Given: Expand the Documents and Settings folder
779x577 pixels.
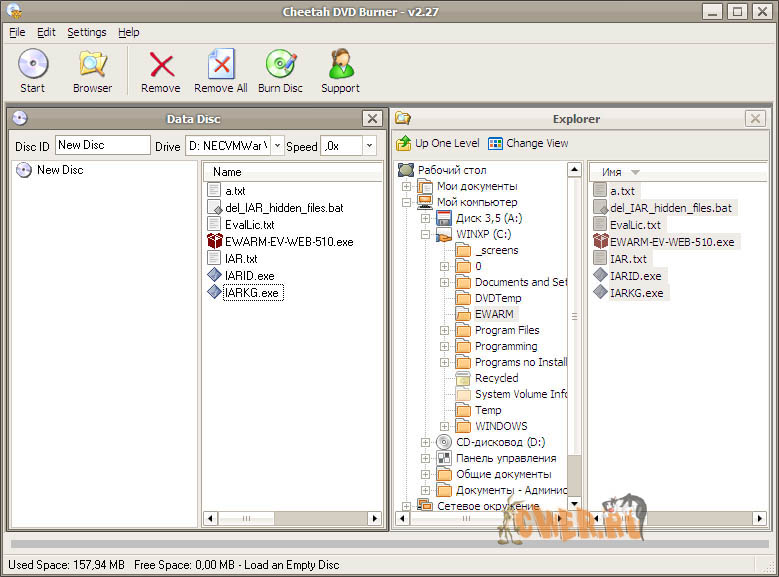Looking at the screenshot, I should (445, 282).
